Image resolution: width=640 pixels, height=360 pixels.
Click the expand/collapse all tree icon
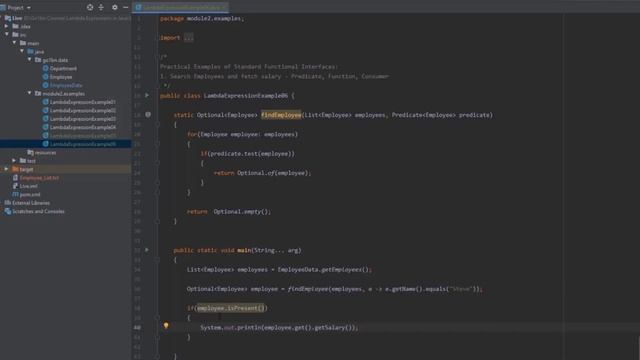pos(101,7)
